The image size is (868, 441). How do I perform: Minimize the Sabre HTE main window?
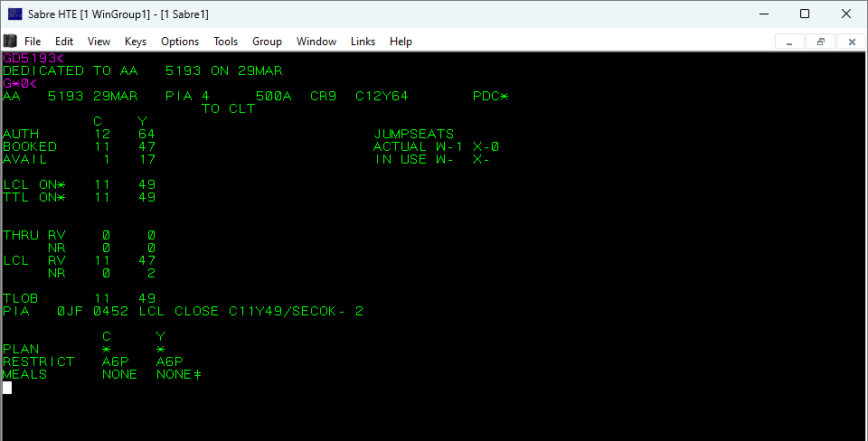tap(762, 14)
